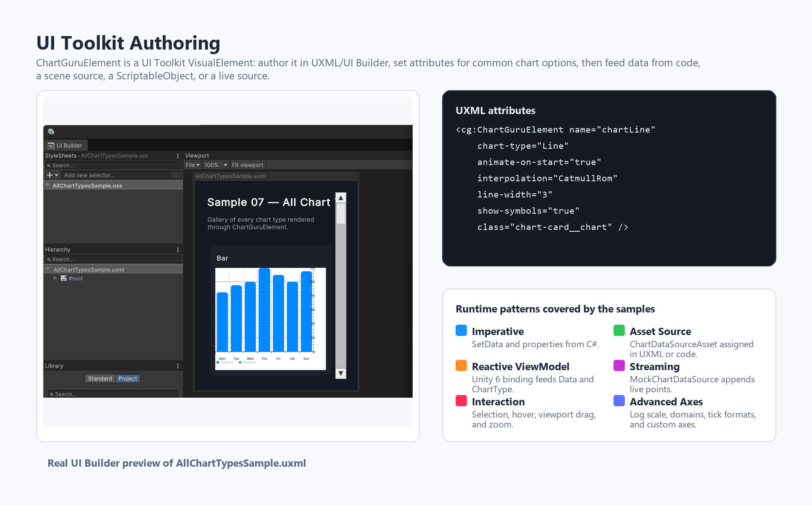This screenshot has width=812, height=505.
Task: Click the Streaming pattern title
Action: (655, 367)
